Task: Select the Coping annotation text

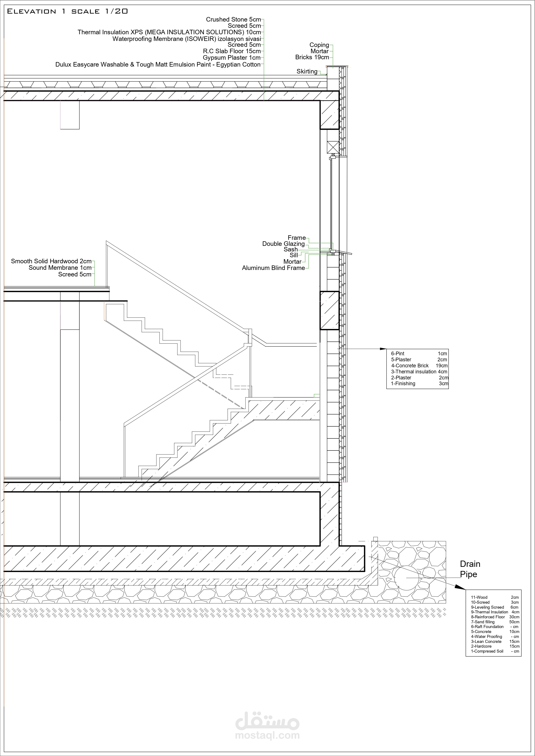Action: 319,45
